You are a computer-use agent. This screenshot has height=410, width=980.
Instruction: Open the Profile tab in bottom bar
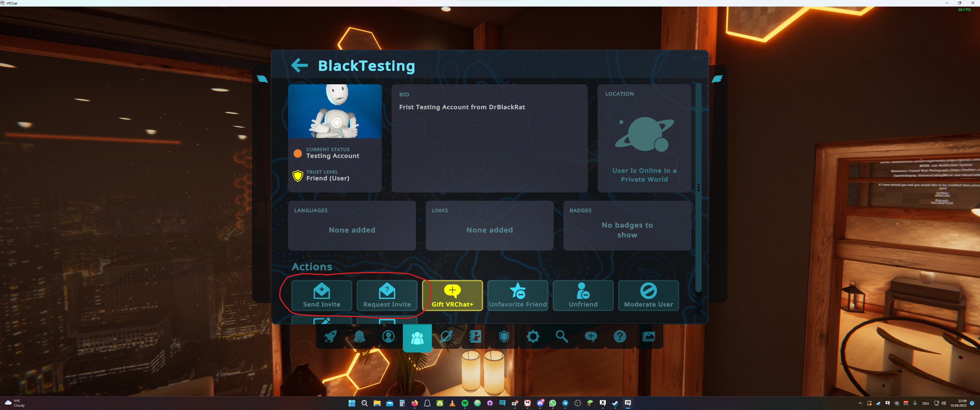tap(388, 336)
